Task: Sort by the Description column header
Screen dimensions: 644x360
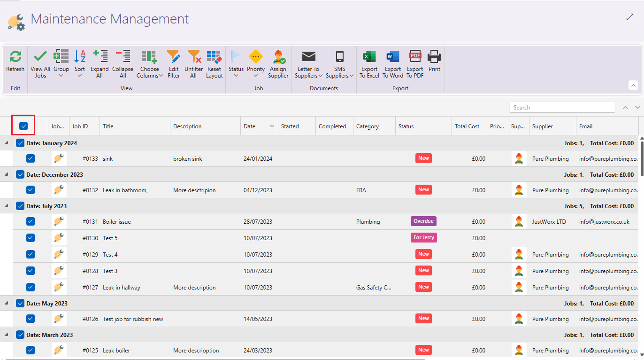Action: 206,126
